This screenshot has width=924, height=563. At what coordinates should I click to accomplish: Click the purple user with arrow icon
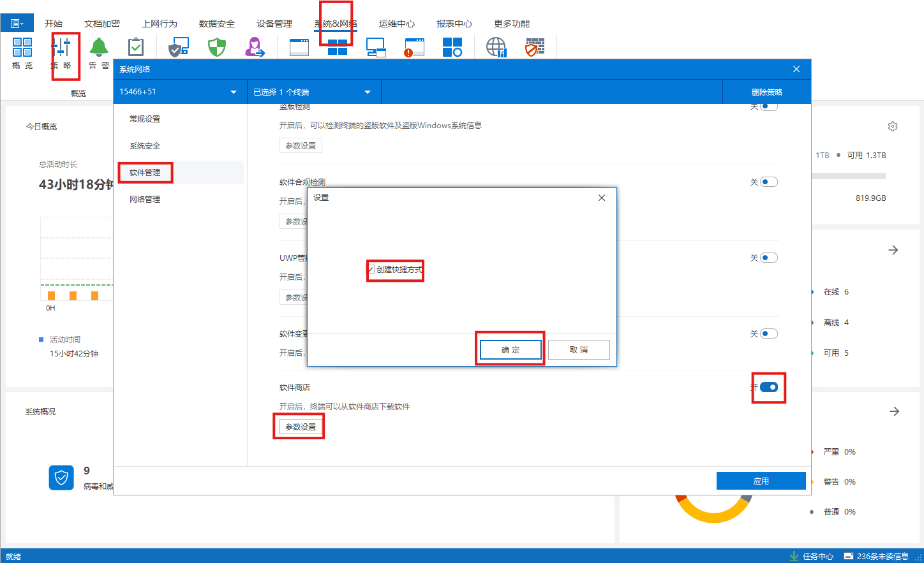tap(255, 47)
